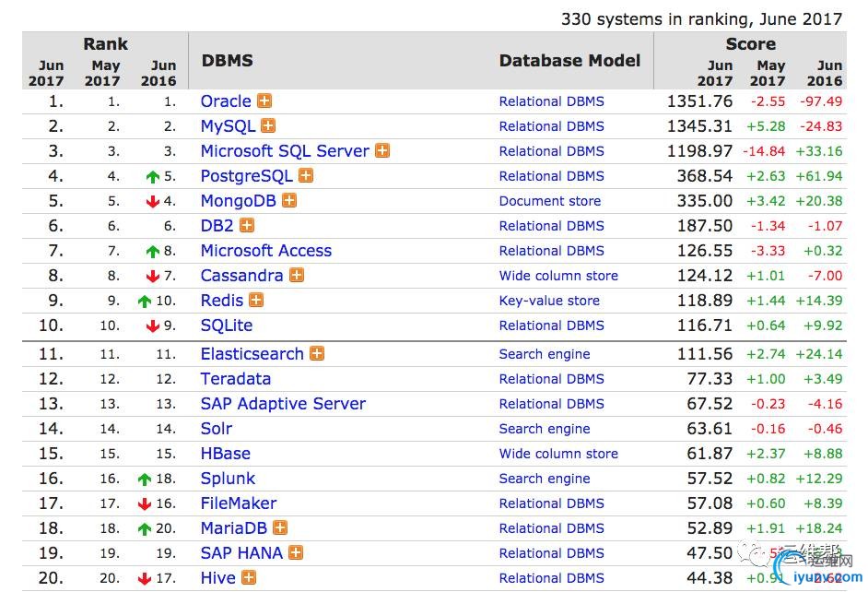Open the Oracle link

coord(226,101)
